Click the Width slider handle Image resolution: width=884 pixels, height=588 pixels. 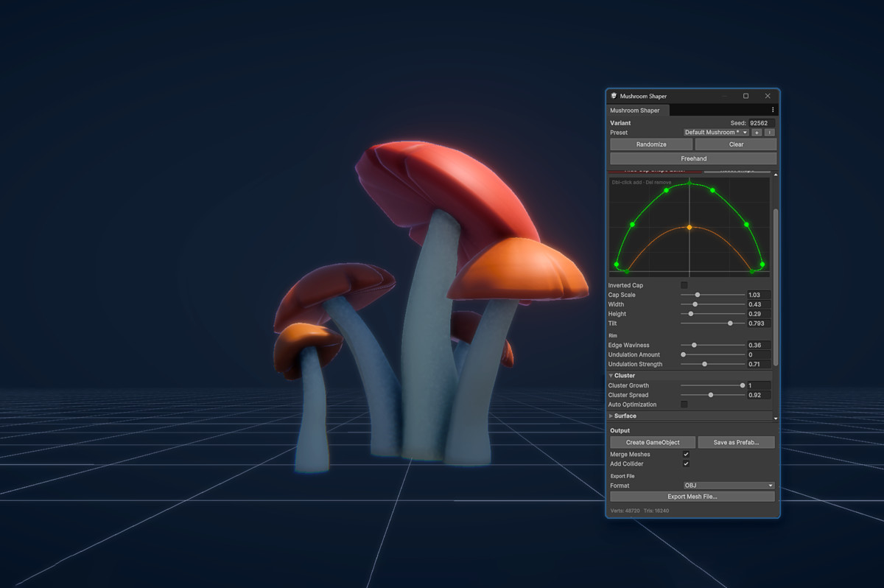click(695, 304)
